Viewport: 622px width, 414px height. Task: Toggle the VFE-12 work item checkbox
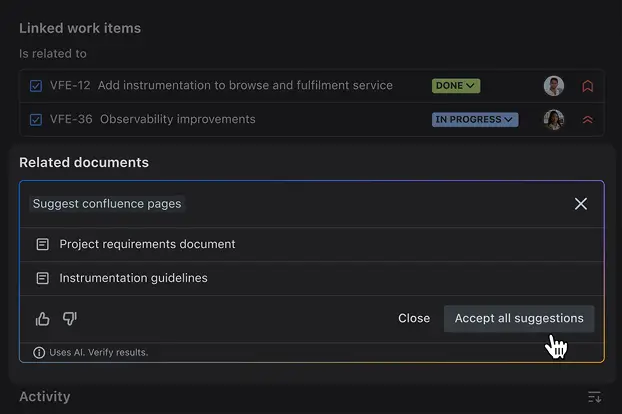(36, 86)
